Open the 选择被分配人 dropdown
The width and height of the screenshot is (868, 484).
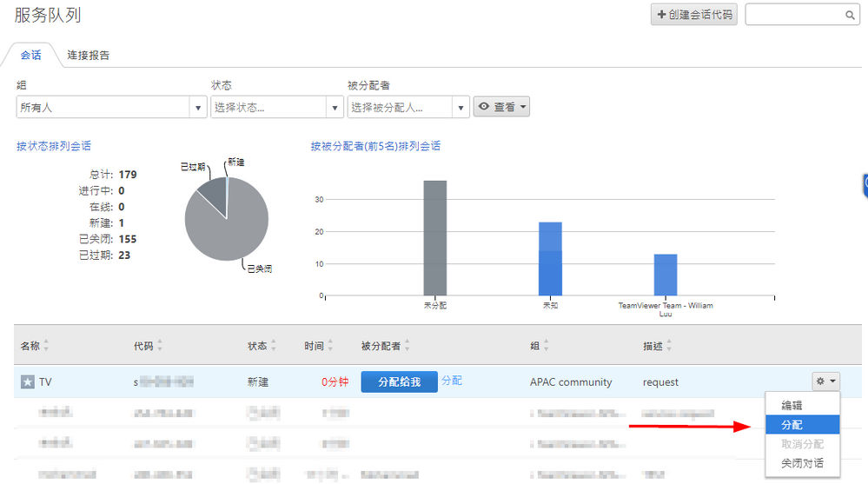click(x=408, y=107)
